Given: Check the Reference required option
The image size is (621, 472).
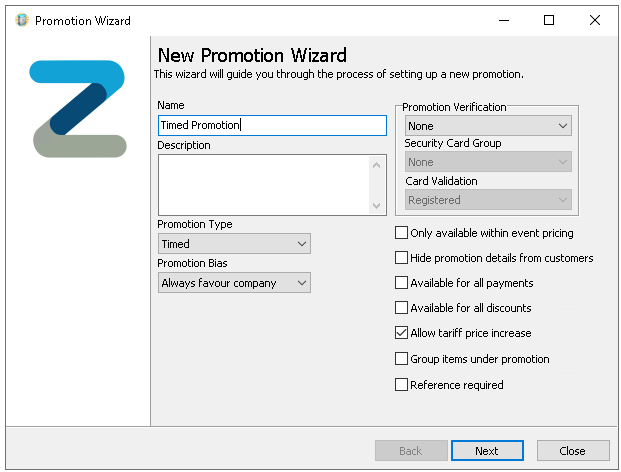Looking at the screenshot, I should [x=402, y=384].
